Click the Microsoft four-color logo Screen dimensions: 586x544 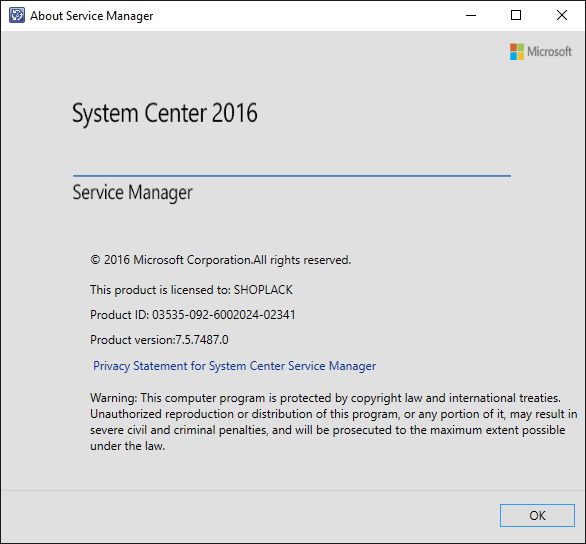517,52
